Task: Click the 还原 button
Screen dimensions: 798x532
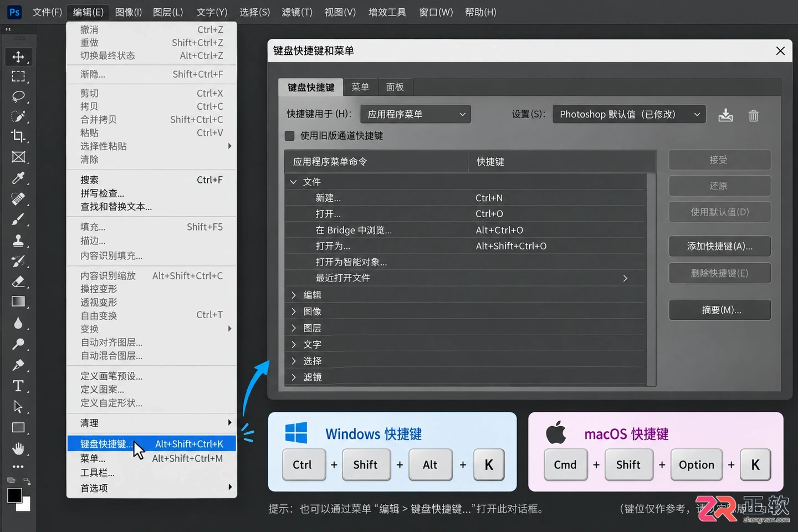Action: click(720, 186)
